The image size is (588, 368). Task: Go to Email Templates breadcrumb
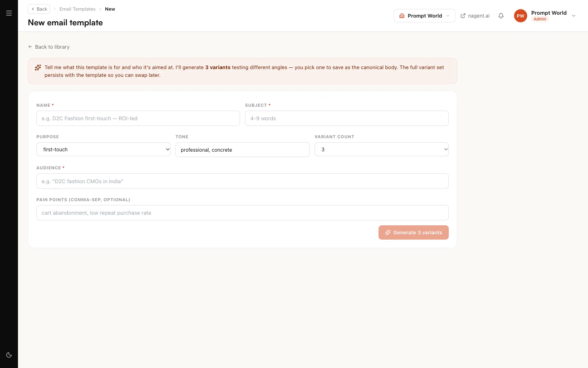point(78,9)
